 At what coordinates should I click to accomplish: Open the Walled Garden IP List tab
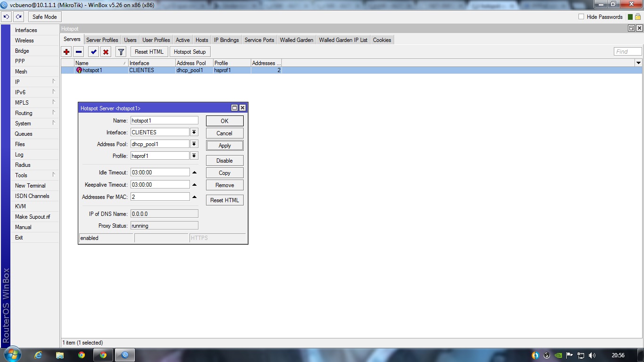(x=343, y=40)
